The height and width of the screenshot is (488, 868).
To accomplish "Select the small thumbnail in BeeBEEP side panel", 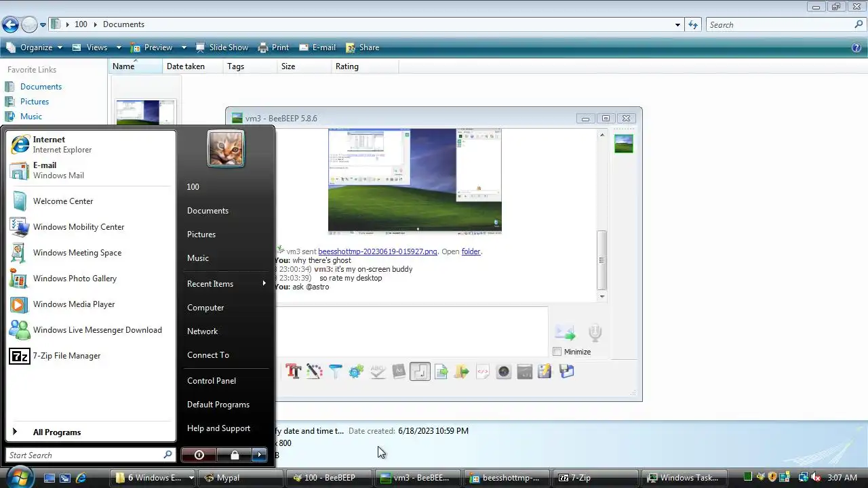I will 623,144.
